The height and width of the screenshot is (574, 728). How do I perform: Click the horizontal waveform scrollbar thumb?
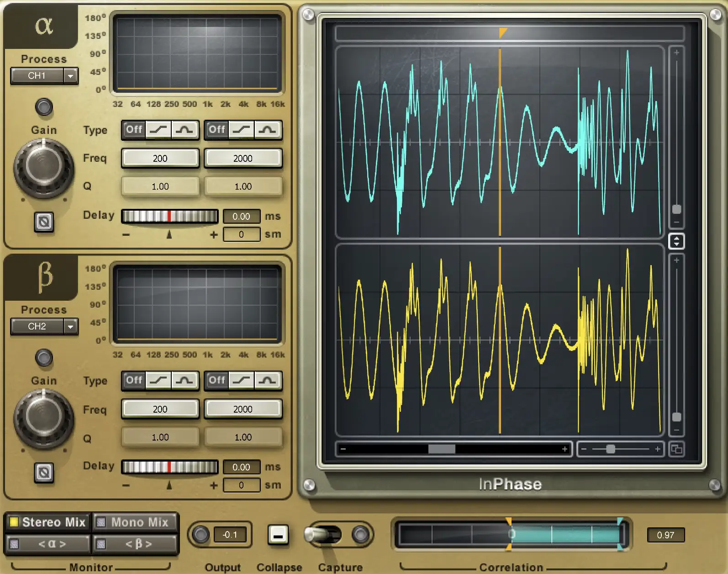[441, 449]
